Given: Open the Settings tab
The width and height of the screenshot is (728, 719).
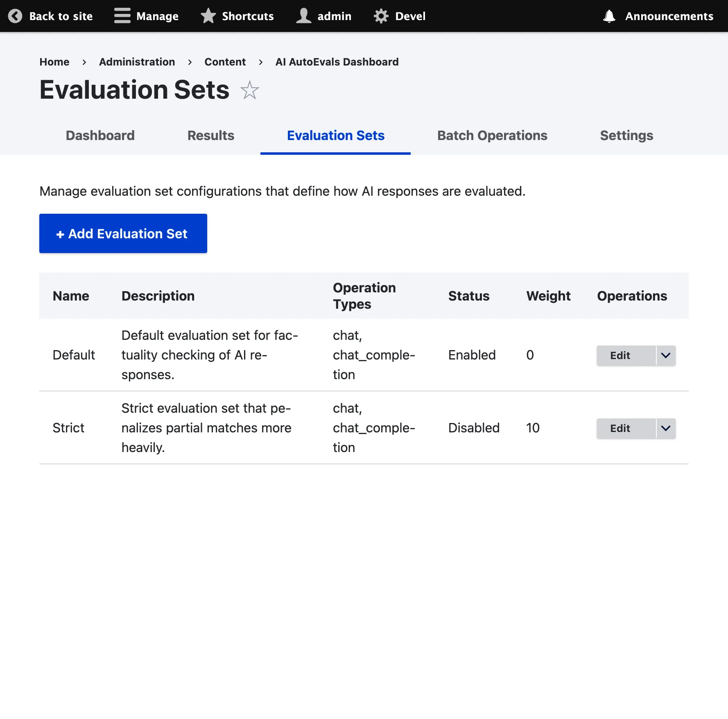Looking at the screenshot, I should (626, 136).
